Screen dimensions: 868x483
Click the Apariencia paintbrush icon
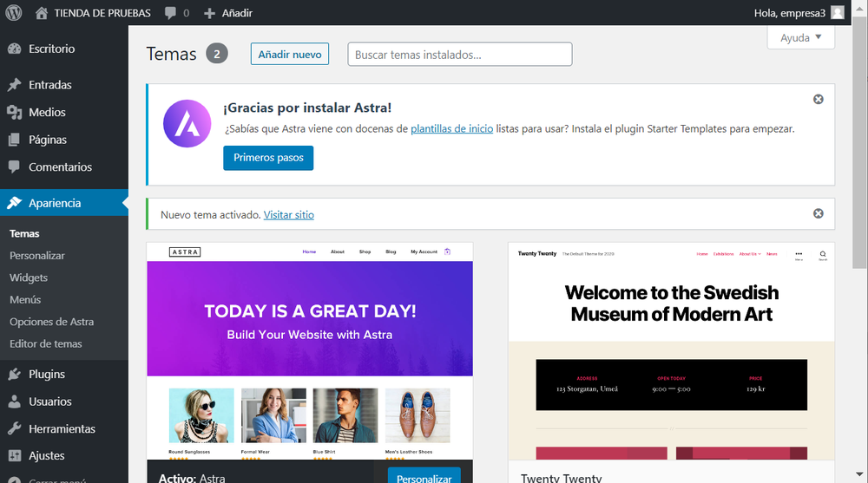pos(15,203)
